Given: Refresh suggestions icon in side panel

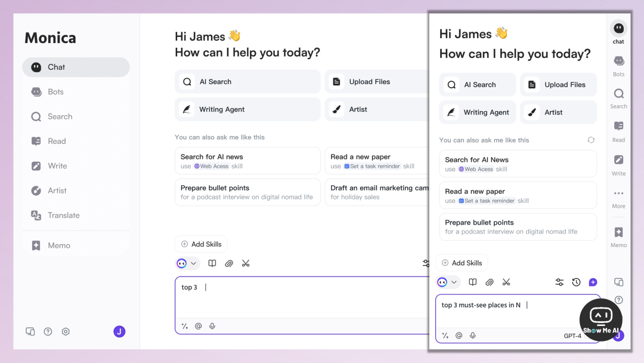Looking at the screenshot, I should [x=591, y=140].
